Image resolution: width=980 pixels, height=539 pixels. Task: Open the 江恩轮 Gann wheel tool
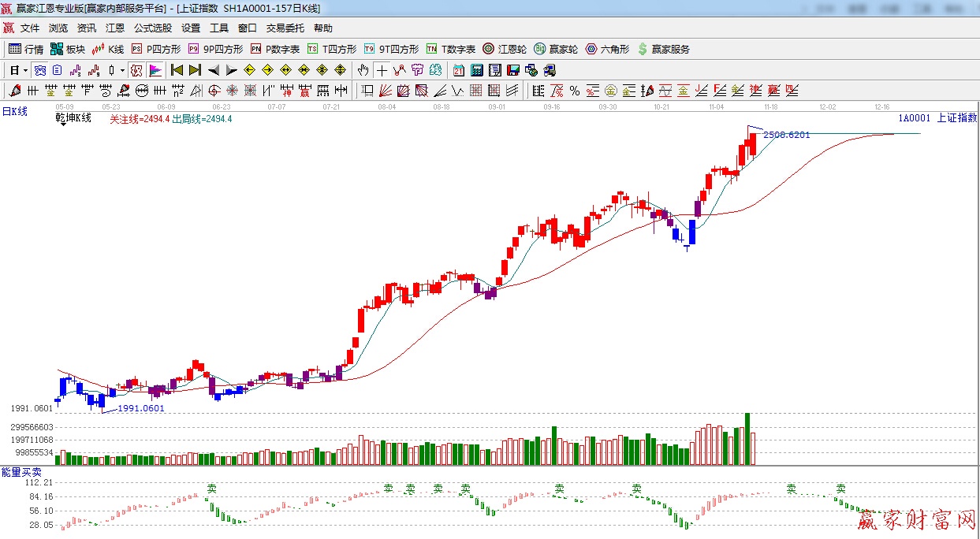tap(505, 49)
